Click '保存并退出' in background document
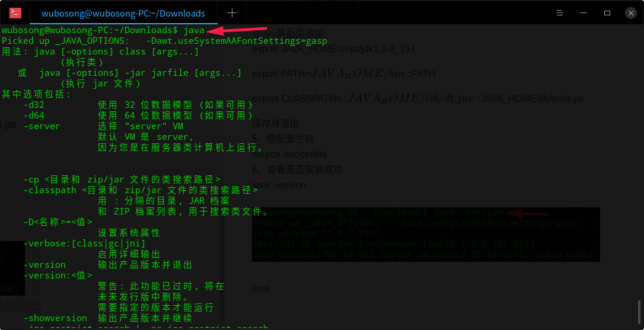 pyautogui.click(x=276, y=124)
